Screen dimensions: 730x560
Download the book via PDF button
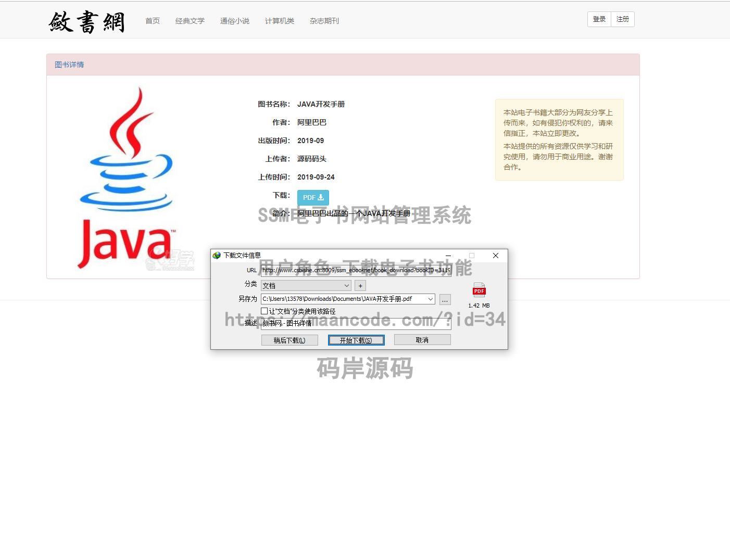coord(313,198)
